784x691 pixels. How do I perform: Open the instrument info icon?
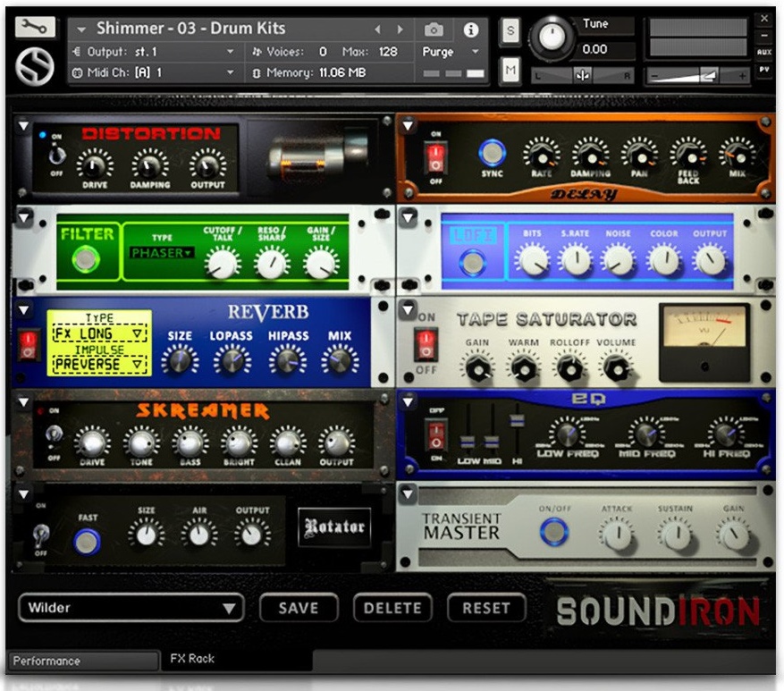coord(470,30)
